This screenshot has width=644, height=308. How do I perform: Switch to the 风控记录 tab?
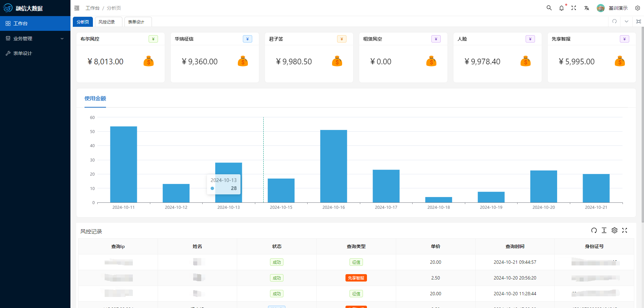pos(108,22)
